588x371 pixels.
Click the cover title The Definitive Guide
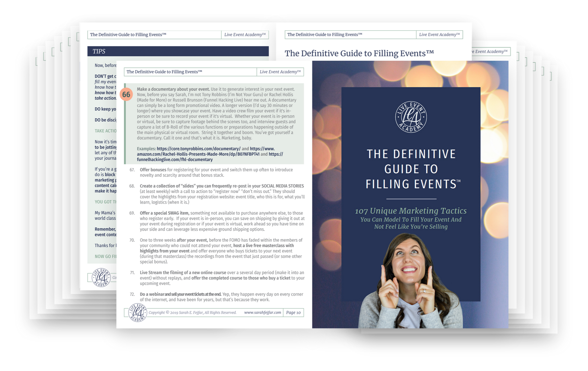click(411, 169)
